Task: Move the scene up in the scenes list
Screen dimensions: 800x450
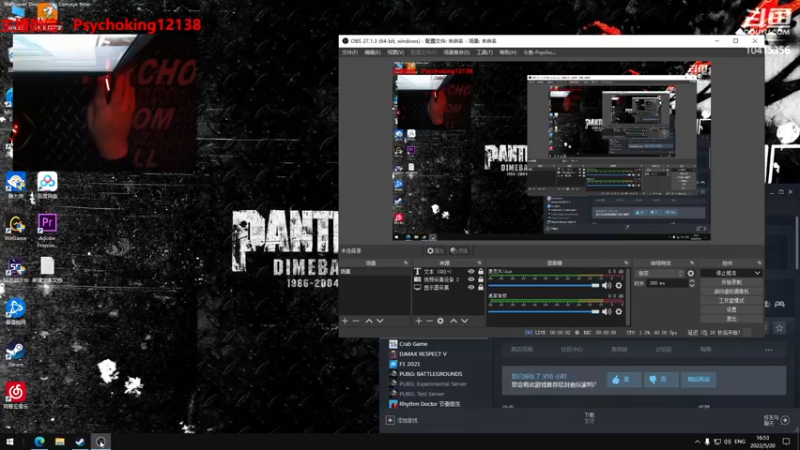Action: (x=369, y=321)
